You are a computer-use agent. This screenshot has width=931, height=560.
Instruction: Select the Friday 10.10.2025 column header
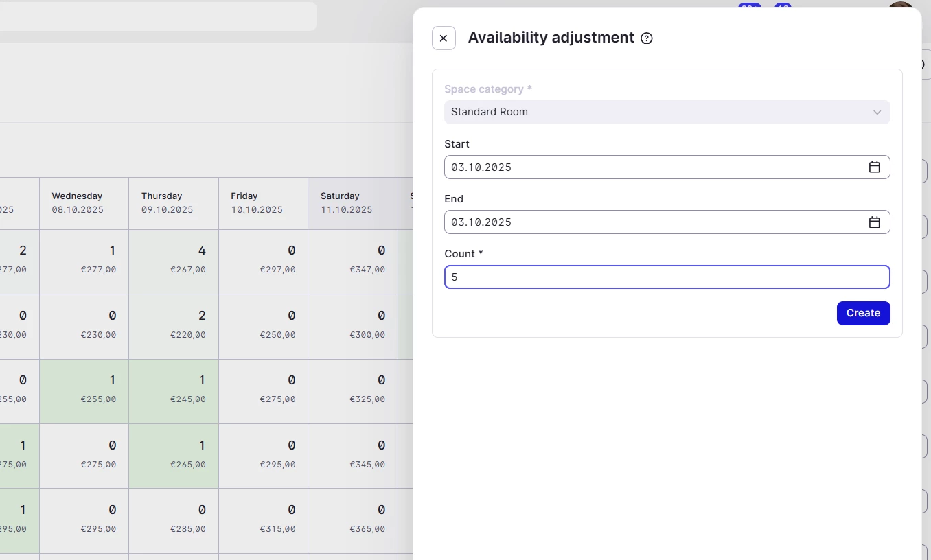point(263,203)
